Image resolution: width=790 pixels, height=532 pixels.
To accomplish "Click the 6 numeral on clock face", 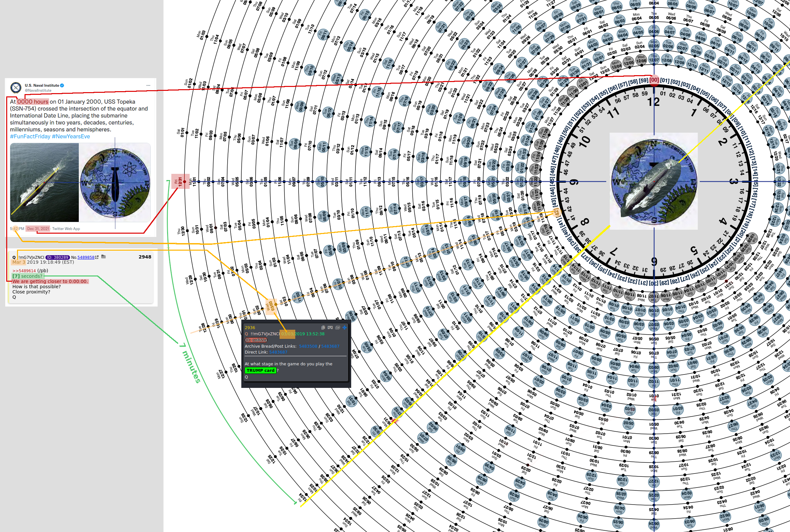I will [x=654, y=262].
